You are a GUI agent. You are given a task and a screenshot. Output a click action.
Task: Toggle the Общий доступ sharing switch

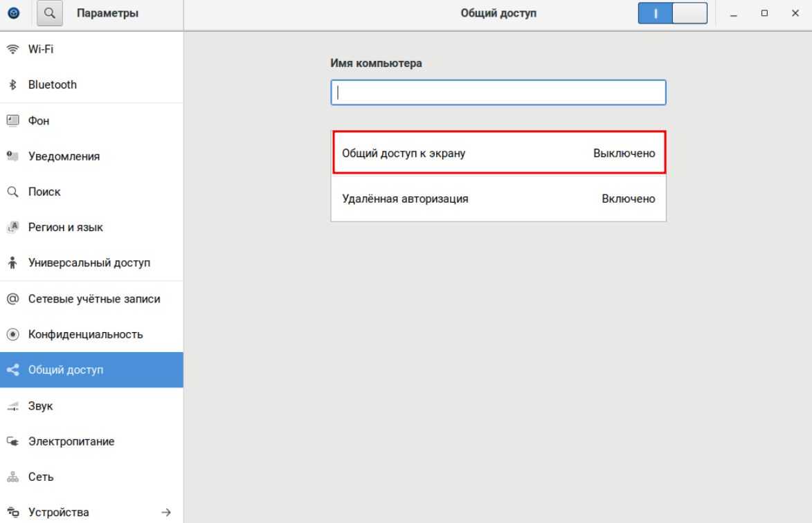click(672, 13)
